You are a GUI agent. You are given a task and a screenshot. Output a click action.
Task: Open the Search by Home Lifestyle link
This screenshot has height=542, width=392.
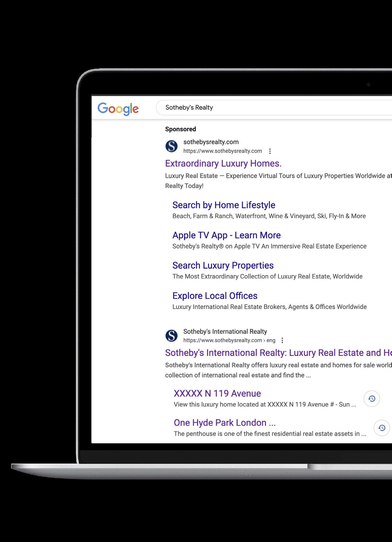click(x=224, y=205)
